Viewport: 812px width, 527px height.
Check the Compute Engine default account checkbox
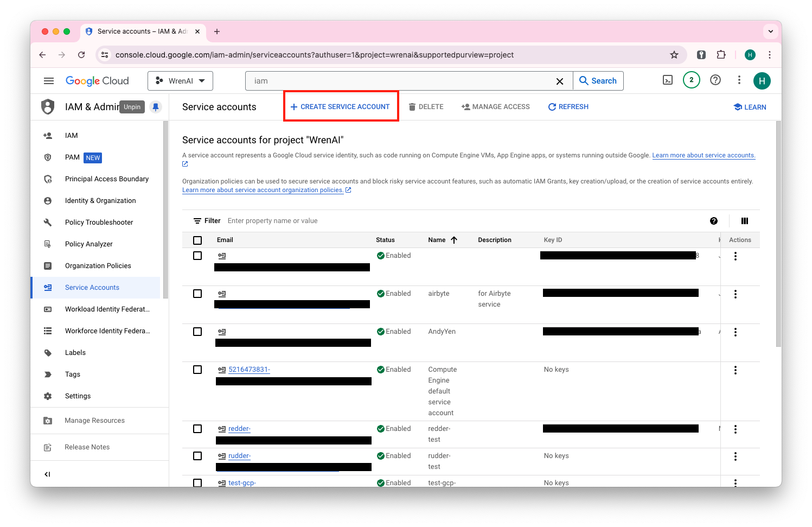pyautogui.click(x=197, y=370)
